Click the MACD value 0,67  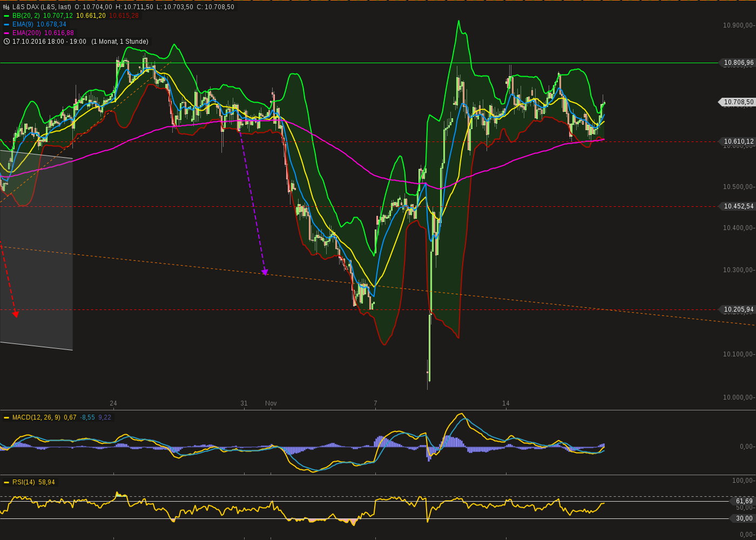70,417
